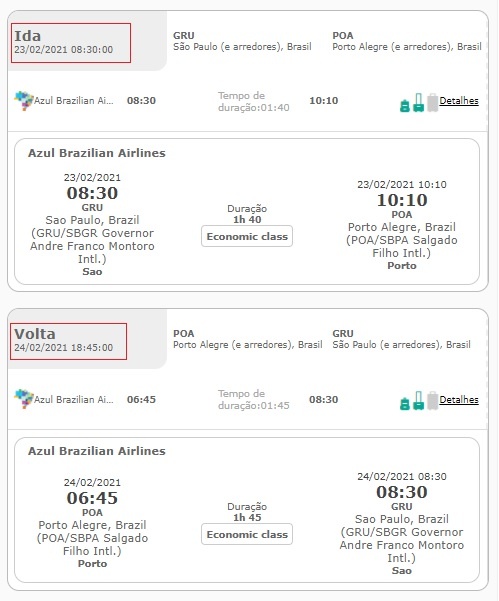Click the 06:45 departure time in Volta summary row
This screenshot has width=499, height=601.
(x=141, y=399)
